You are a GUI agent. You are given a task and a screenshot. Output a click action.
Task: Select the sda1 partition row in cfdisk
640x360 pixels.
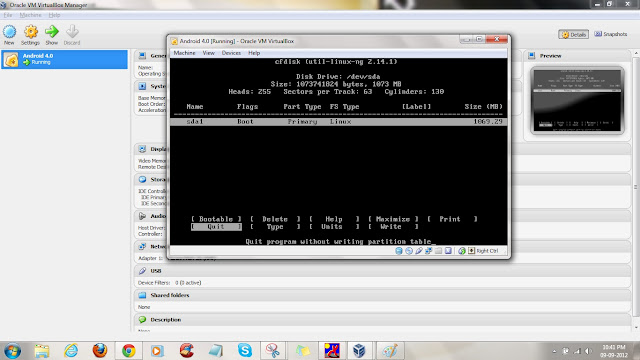click(x=338, y=122)
